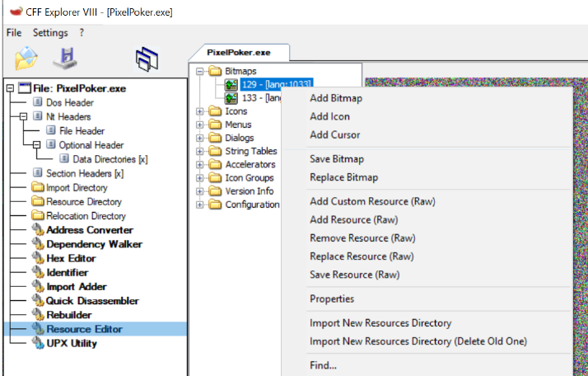Click the Import Adder tool icon

[38, 286]
